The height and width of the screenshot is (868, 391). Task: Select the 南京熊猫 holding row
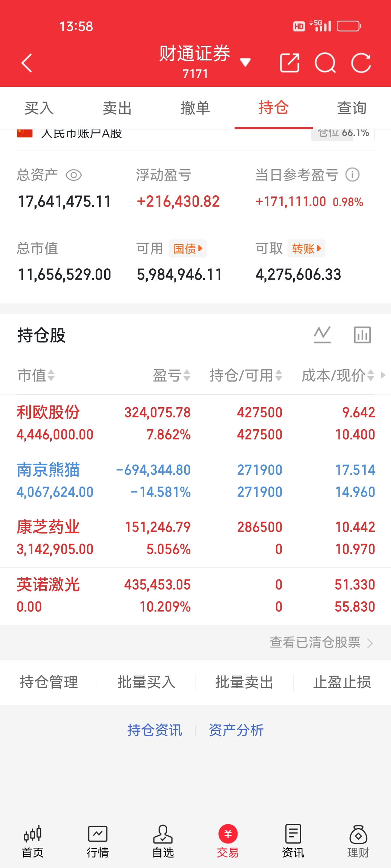point(195,481)
